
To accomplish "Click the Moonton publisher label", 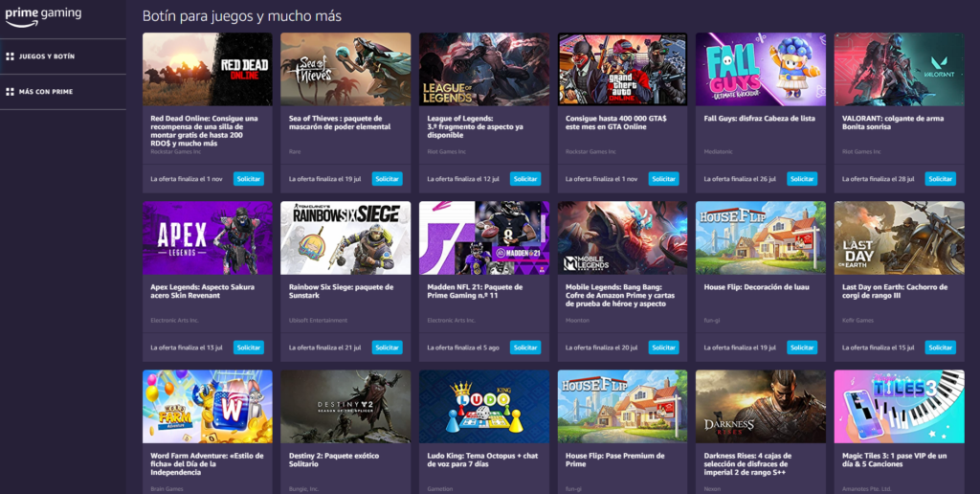I will tap(577, 320).
